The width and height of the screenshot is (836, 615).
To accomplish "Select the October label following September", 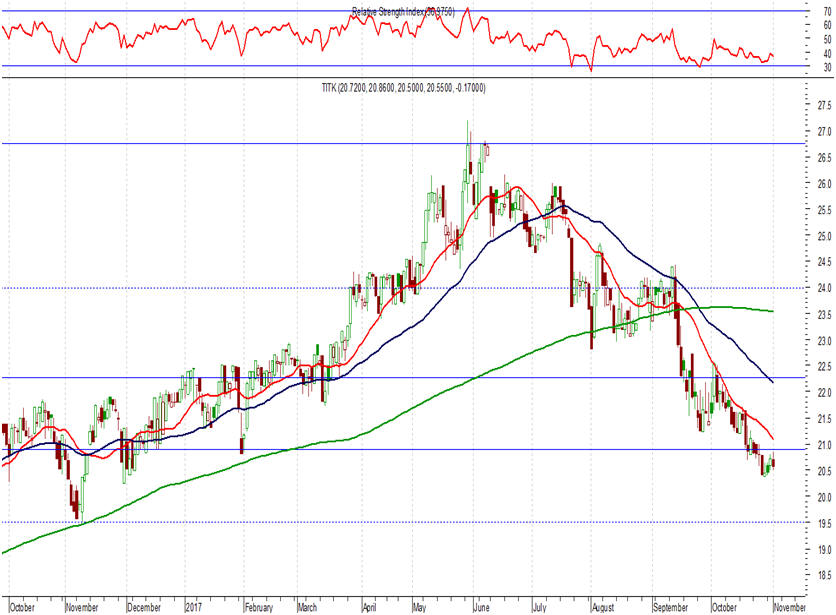I will (725, 608).
